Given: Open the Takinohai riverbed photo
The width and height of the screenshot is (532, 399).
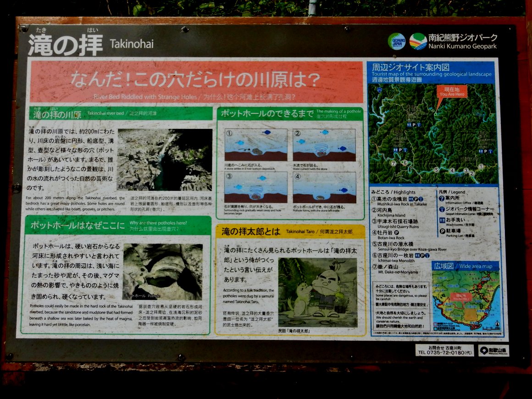Looking at the screenshot, I should click(165, 160).
